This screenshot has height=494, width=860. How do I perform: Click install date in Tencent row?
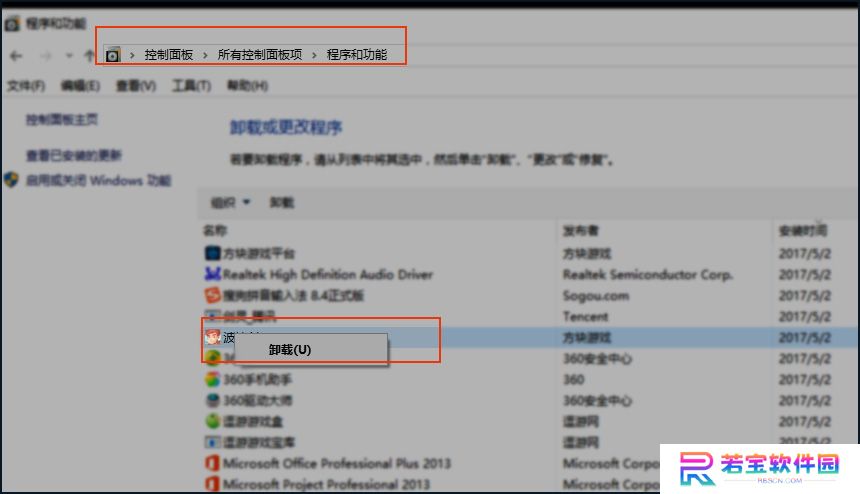[805, 316]
